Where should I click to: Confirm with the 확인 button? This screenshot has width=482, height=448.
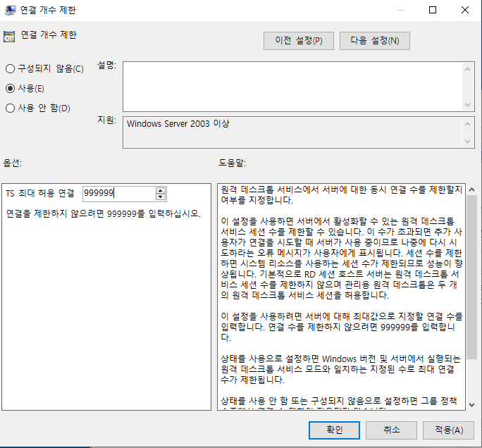[x=334, y=430]
